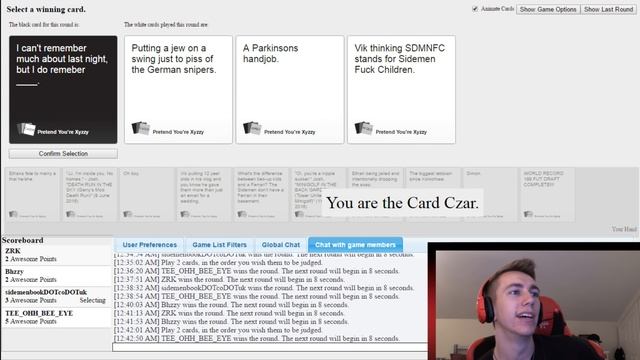The image size is (640, 360).
Task: Click '3 Awesome Points' under sidemenbookDOTcoDOTuk
Action: 31,300
